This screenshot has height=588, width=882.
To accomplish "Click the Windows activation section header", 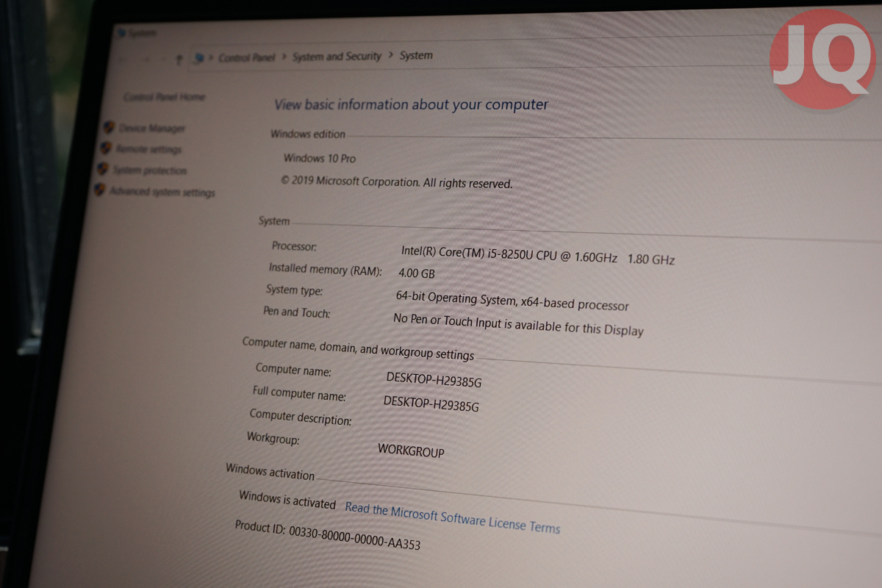I will point(270,471).
